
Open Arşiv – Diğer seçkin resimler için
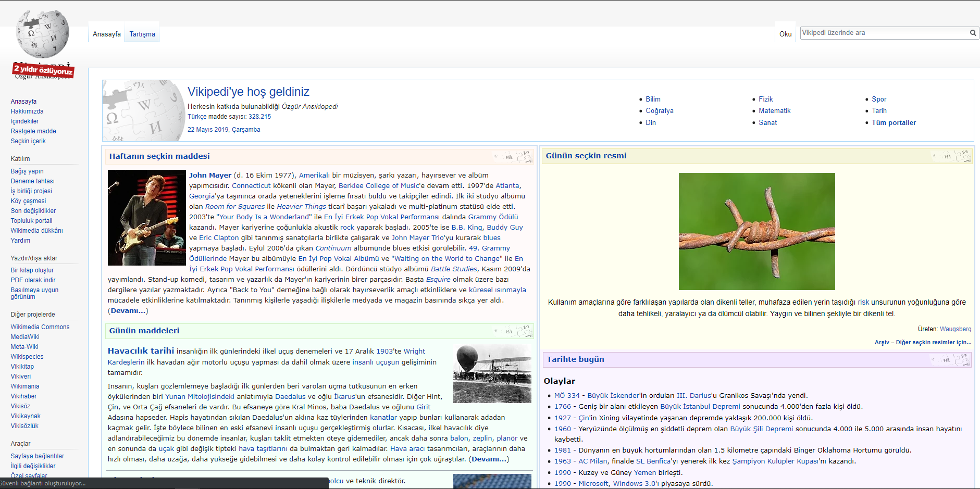coord(923,342)
